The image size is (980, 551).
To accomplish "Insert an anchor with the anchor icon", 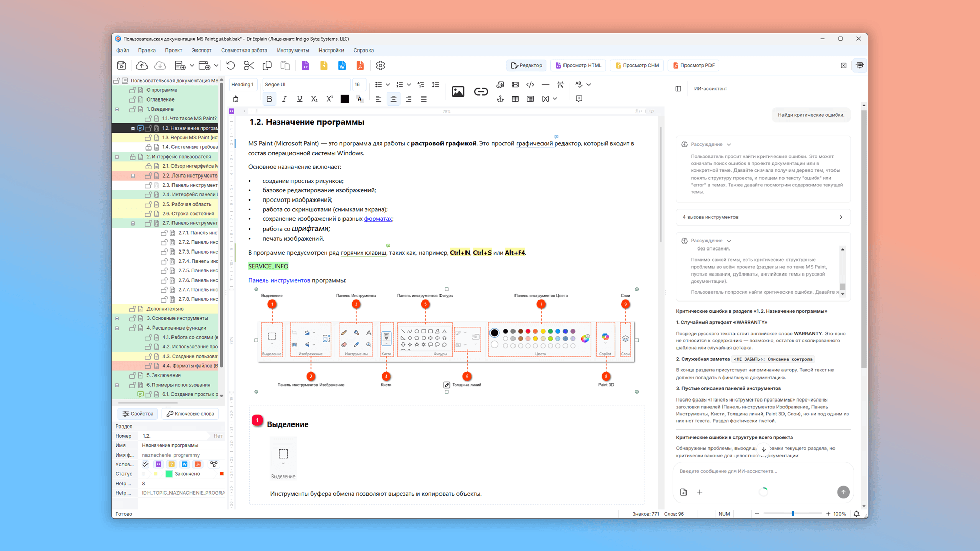I will coord(500,99).
